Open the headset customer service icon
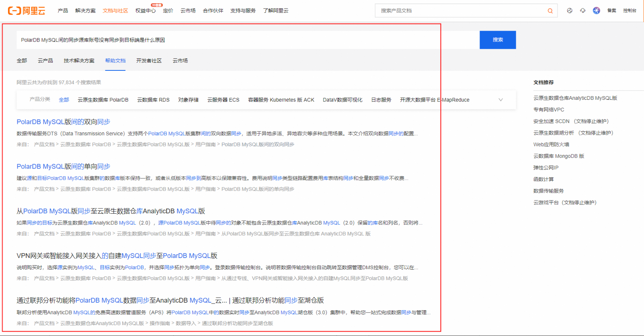The height and width of the screenshot is (336, 644). pos(583,11)
